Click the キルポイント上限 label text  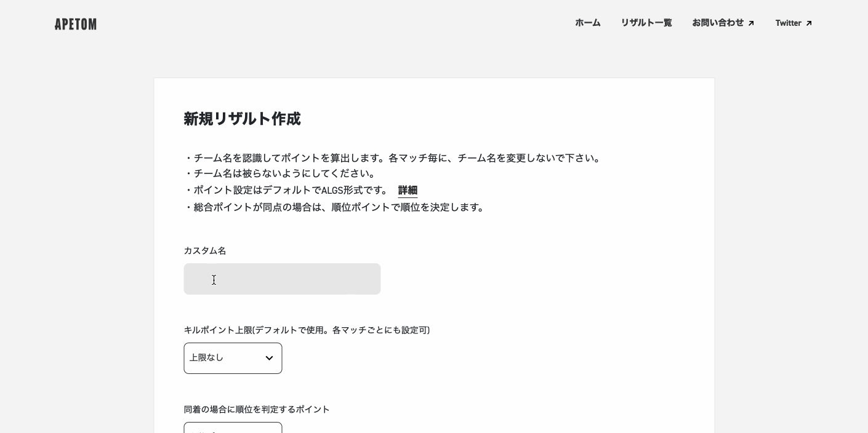307,330
